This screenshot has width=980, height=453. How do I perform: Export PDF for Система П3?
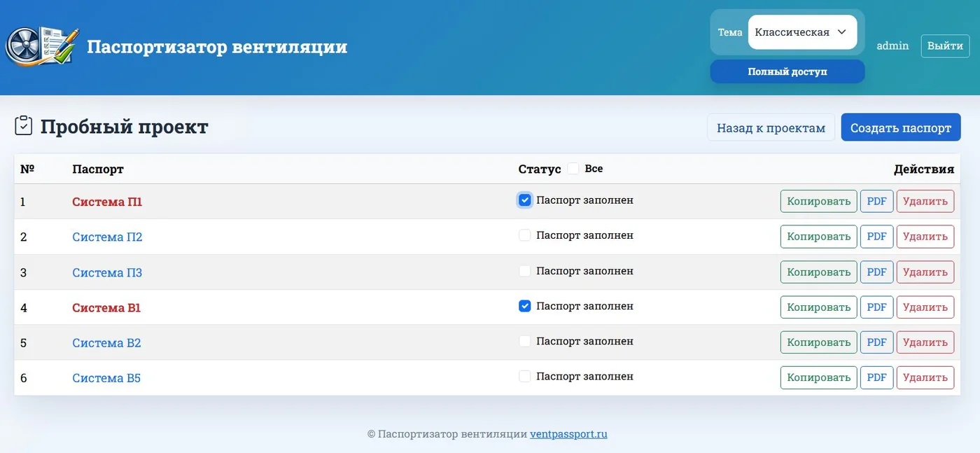pos(876,272)
